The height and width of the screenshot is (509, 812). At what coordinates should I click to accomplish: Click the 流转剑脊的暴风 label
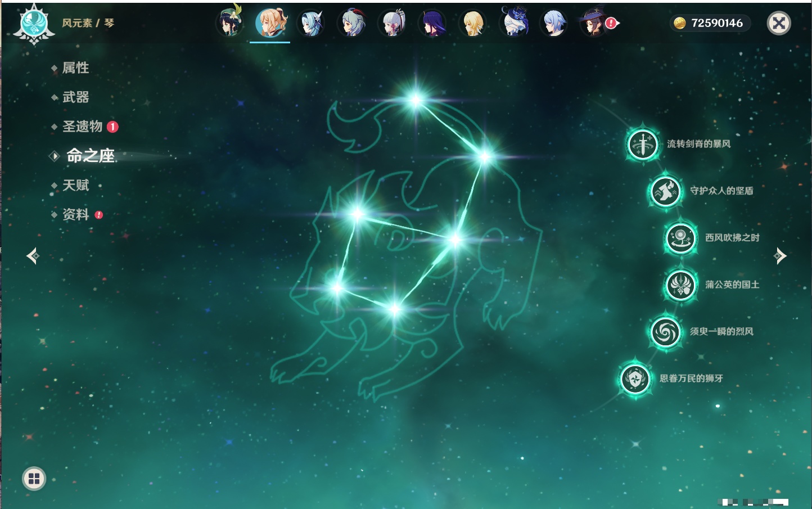(x=698, y=144)
